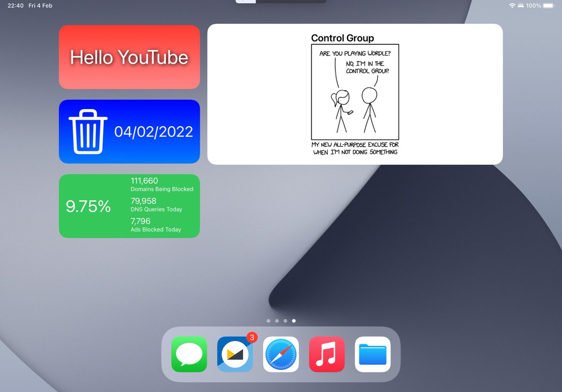This screenshot has height=392, width=562.
Task: Go to the second home screen page dot
Action: click(277, 321)
